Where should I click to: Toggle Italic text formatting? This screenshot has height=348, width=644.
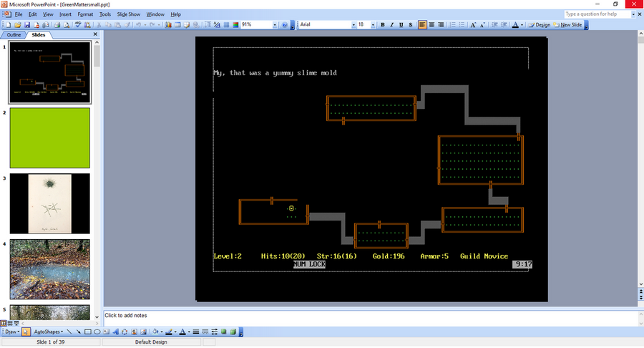(391, 24)
